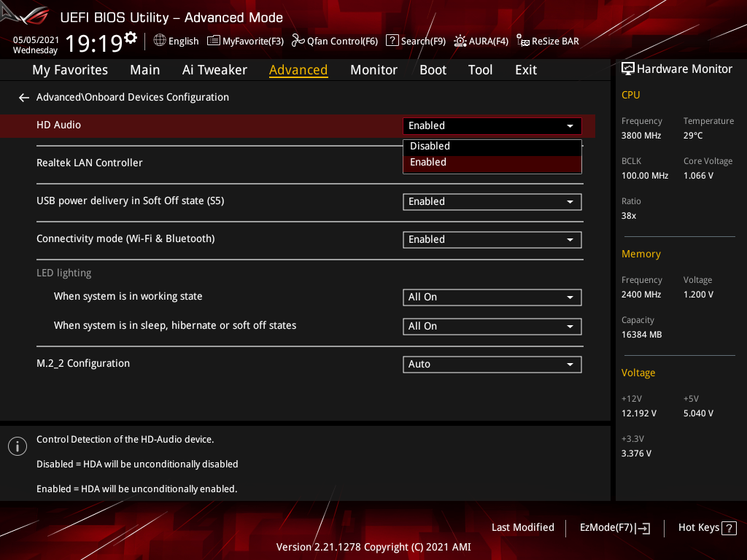This screenshot has height=560, width=747.
Task: Select USB power delivery in Soft Off row
Action: [x=130, y=201]
